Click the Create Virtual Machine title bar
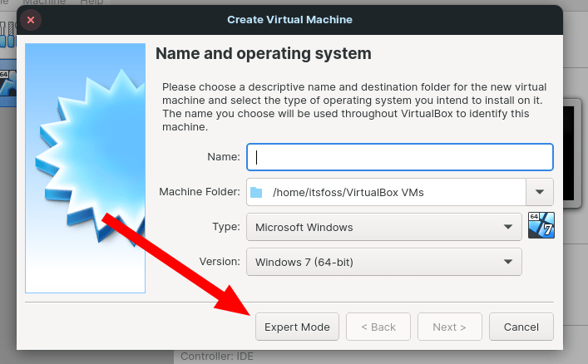The width and height of the screenshot is (588, 364). pyautogui.click(x=290, y=19)
